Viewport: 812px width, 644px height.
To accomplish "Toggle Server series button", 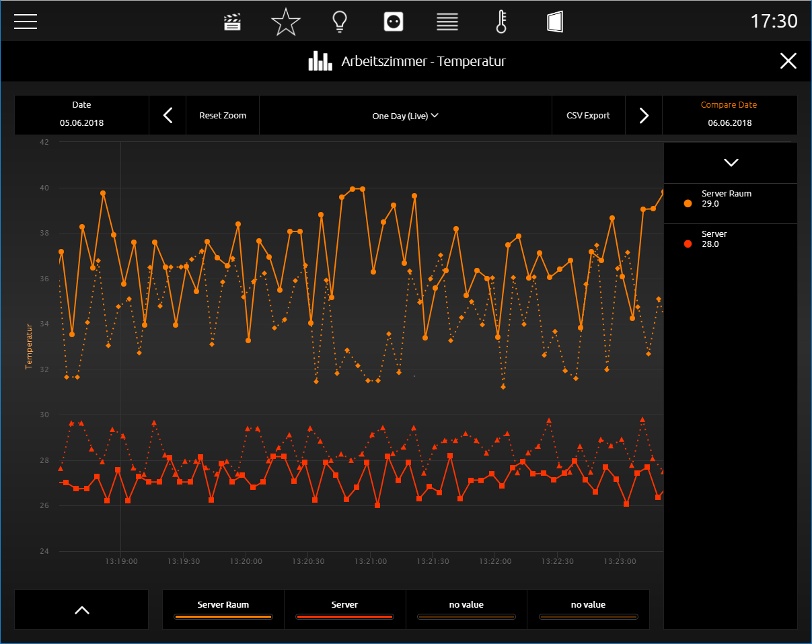I will click(344, 610).
